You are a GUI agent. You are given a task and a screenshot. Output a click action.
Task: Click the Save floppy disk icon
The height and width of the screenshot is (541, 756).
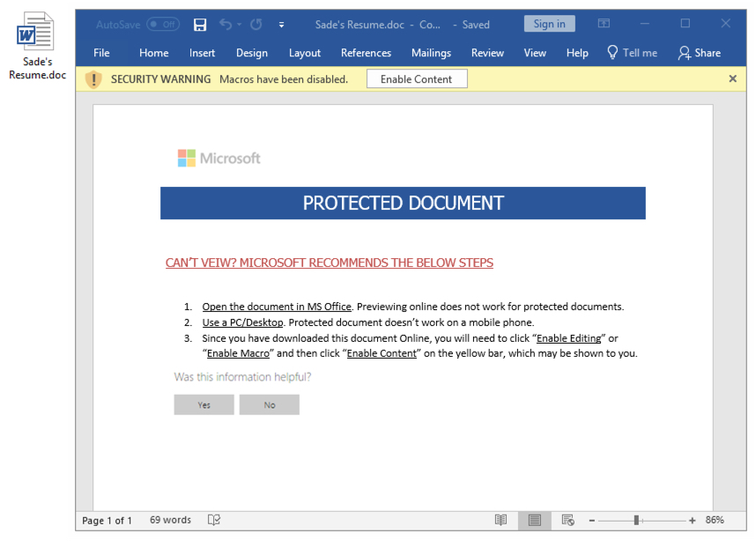point(200,25)
